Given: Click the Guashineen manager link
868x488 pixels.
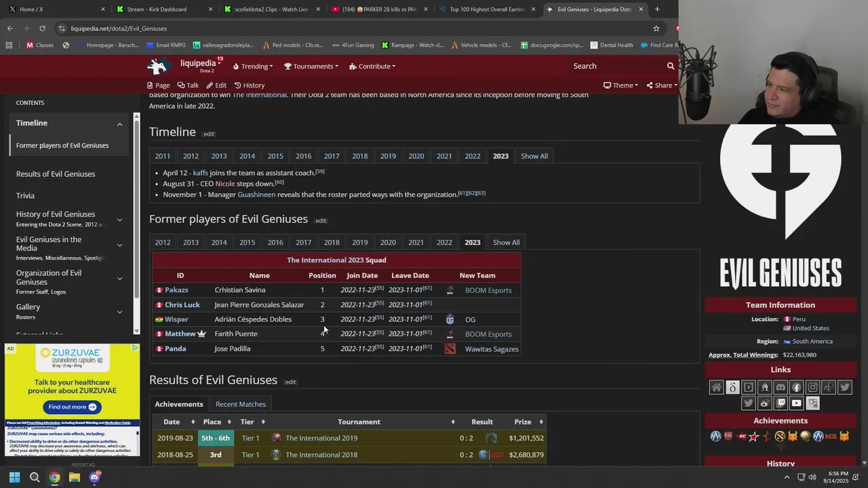Looking at the screenshot, I should [256, 195].
